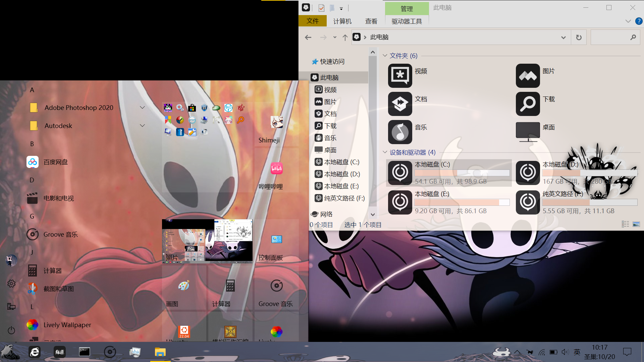This screenshot has height=362, width=644.
Task: Open 本地磁盘 (E:) drive in main pane
Action: [x=400, y=202]
